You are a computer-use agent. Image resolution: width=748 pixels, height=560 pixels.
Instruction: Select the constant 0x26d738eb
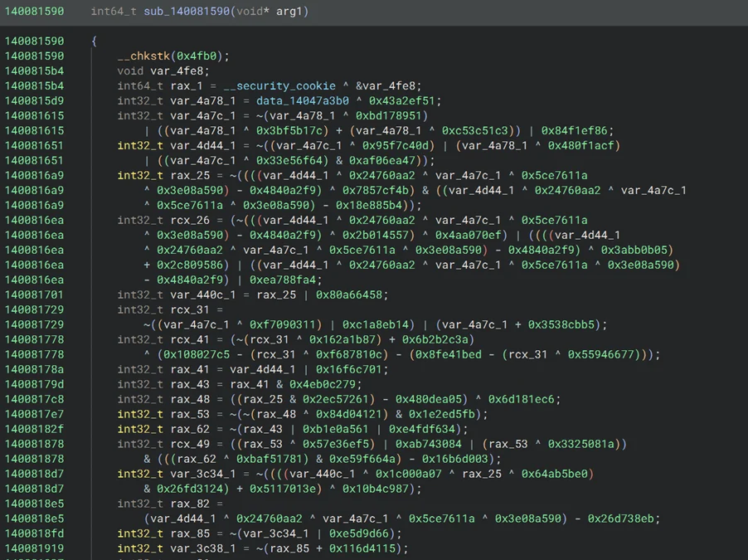click(x=620, y=519)
